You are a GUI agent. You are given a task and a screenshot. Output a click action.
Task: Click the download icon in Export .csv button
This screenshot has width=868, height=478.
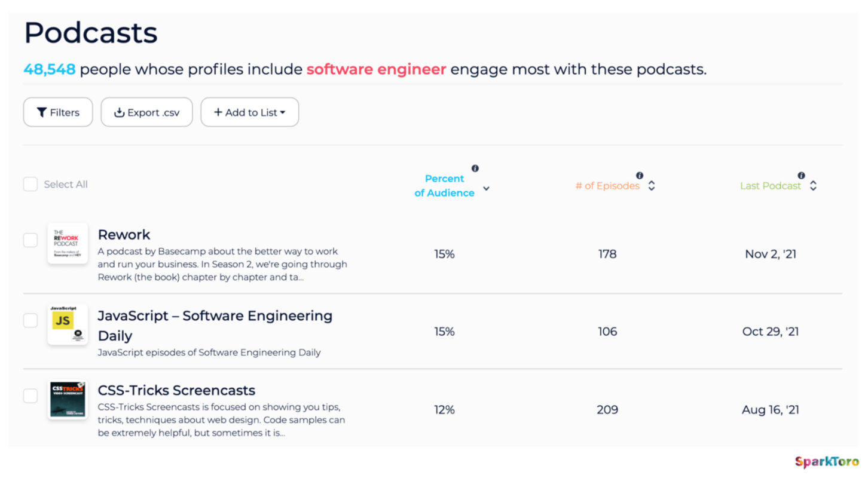click(119, 112)
